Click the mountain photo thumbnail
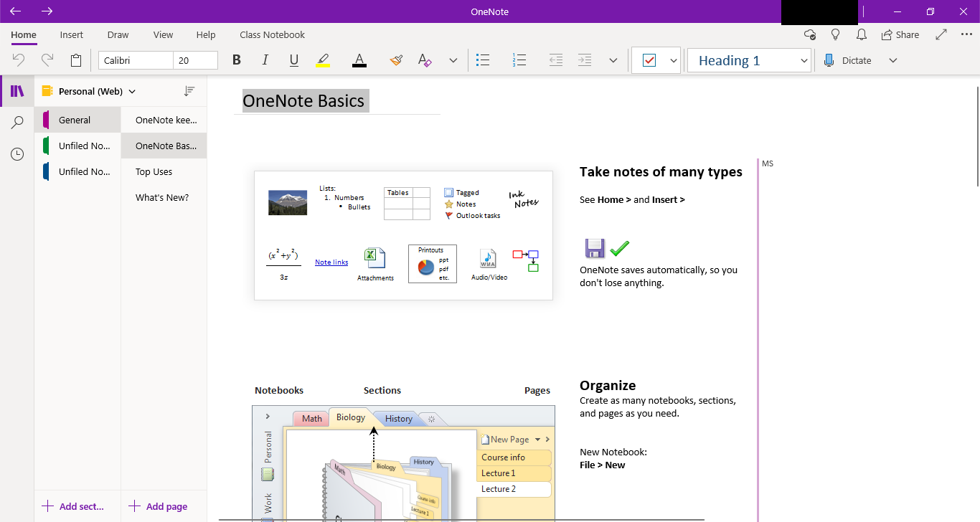980x522 pixels. pos(288,202)
